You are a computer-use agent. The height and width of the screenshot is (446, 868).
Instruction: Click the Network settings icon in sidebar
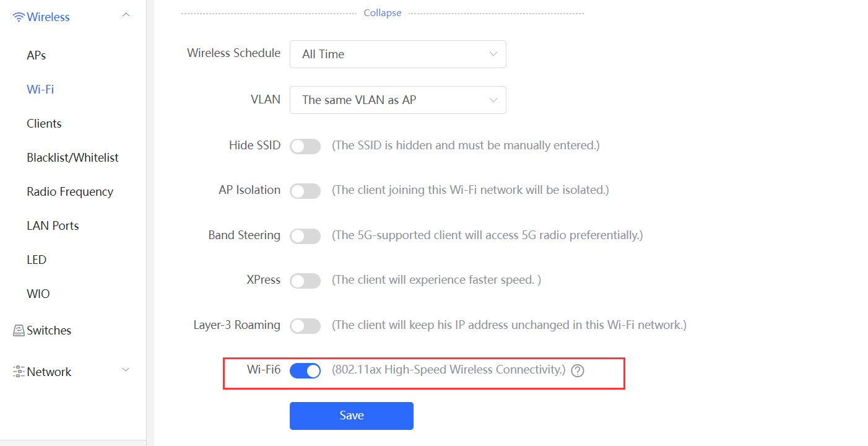[x=19, y=372]
